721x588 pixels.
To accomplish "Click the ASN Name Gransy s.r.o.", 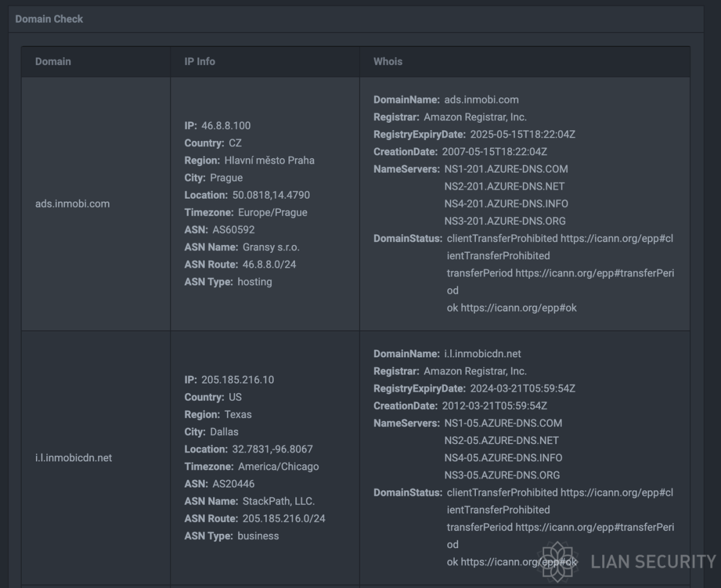I will (271, 248).
